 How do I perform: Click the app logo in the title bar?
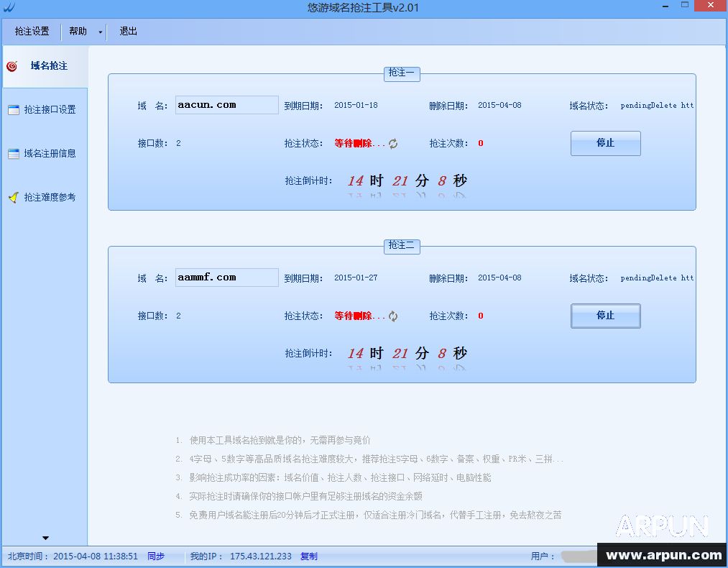click(10, 6)
